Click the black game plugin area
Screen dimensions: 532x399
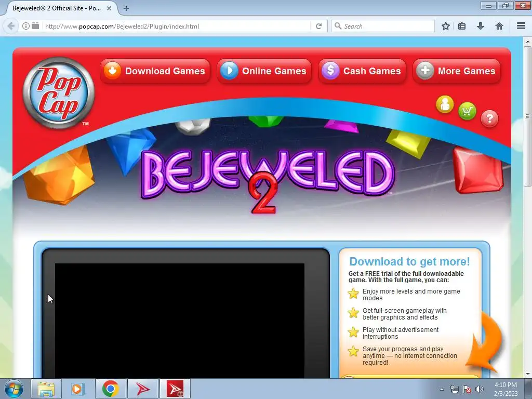point(179,321)
